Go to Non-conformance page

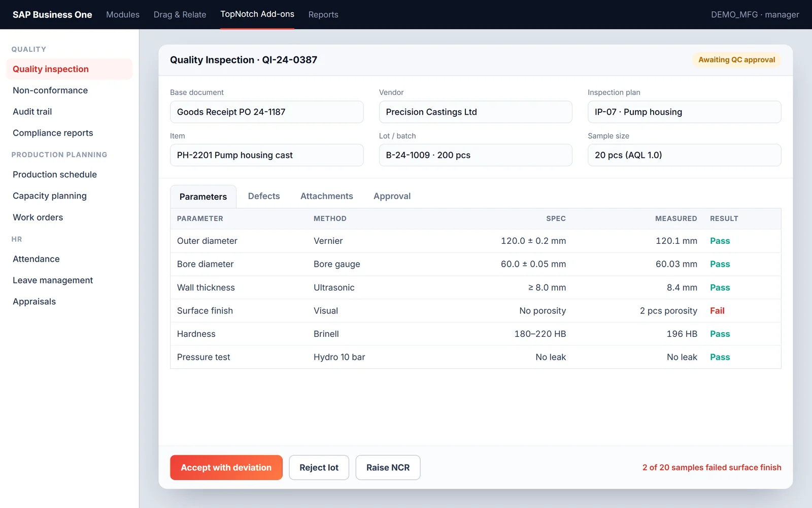(x=70, y=90)
